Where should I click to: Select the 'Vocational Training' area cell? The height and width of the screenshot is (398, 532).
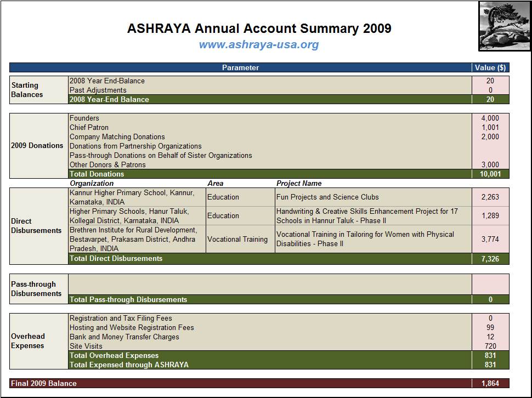pos(241,239)
